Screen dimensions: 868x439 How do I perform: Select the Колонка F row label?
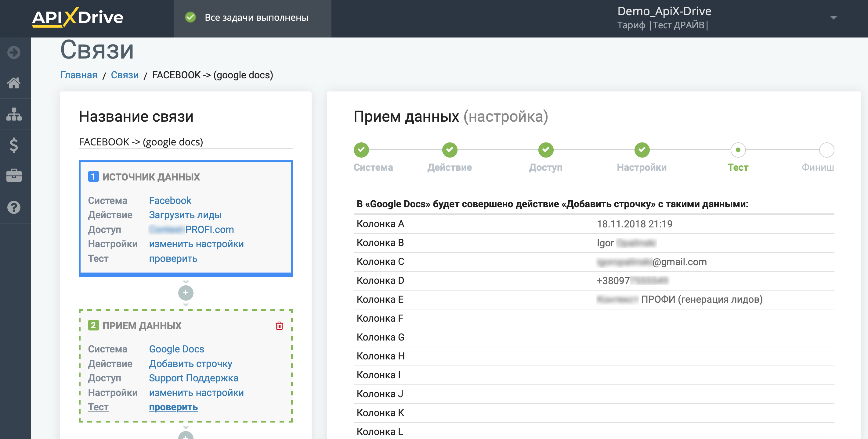click(x=380, y=318)
